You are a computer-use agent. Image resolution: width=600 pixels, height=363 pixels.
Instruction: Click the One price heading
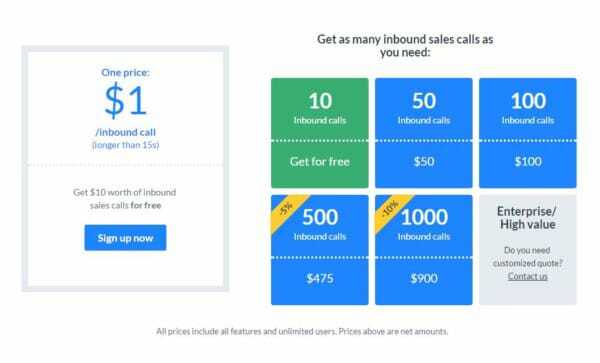(x=125, y=72)
